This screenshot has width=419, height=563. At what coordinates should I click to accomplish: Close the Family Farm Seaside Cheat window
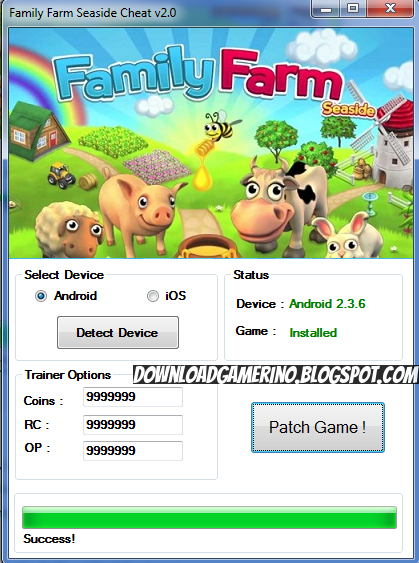390,9
